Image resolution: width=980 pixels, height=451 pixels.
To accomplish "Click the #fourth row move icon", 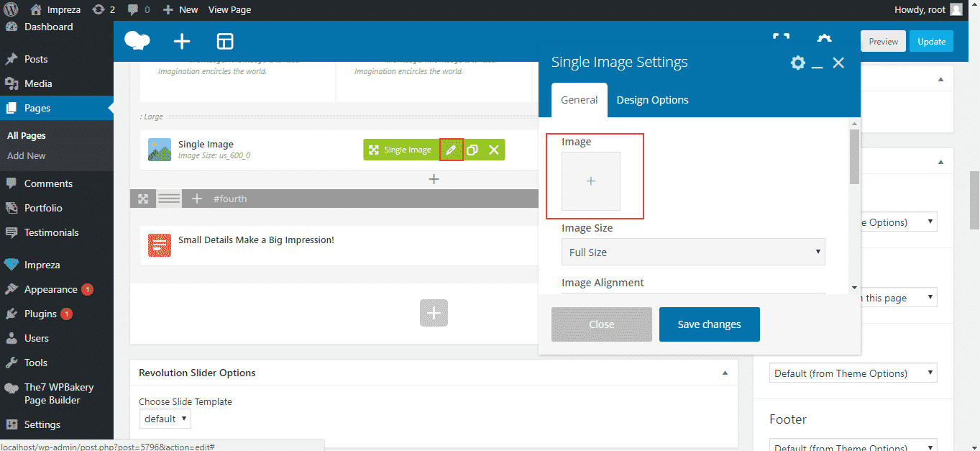I will [x=143, y=199].
